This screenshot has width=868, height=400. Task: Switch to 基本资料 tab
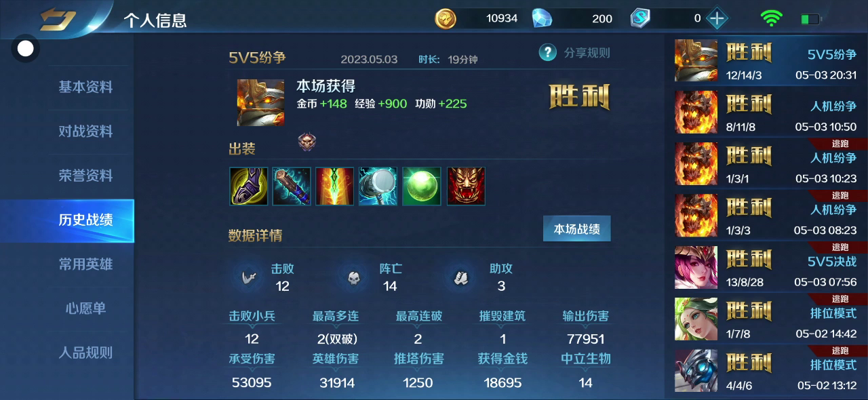[x=85, y=87]
